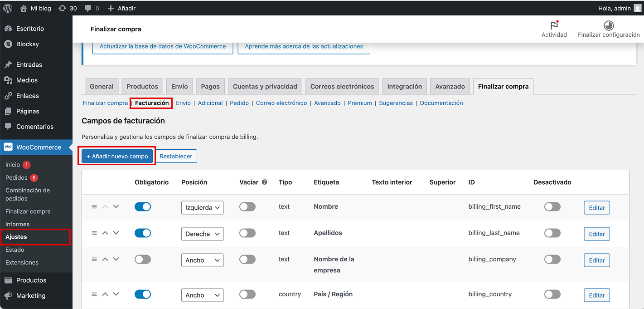Toggle Obligatorio for the Apellidos field
Image resolution: width=644 pixels, height=309 pixels.
coord(143,233)
